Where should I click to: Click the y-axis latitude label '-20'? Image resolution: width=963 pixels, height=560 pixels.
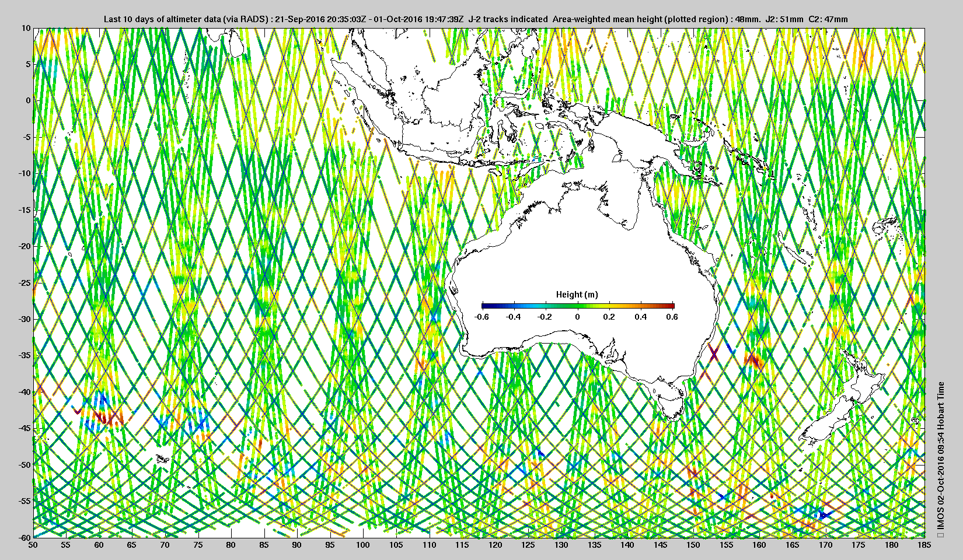coord(25,246)
